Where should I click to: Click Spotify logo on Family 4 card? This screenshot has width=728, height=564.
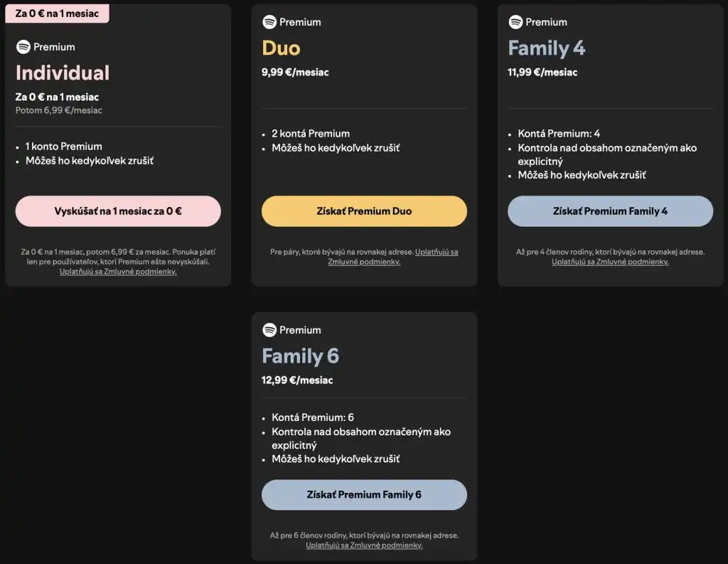click(x=515, y=22)
